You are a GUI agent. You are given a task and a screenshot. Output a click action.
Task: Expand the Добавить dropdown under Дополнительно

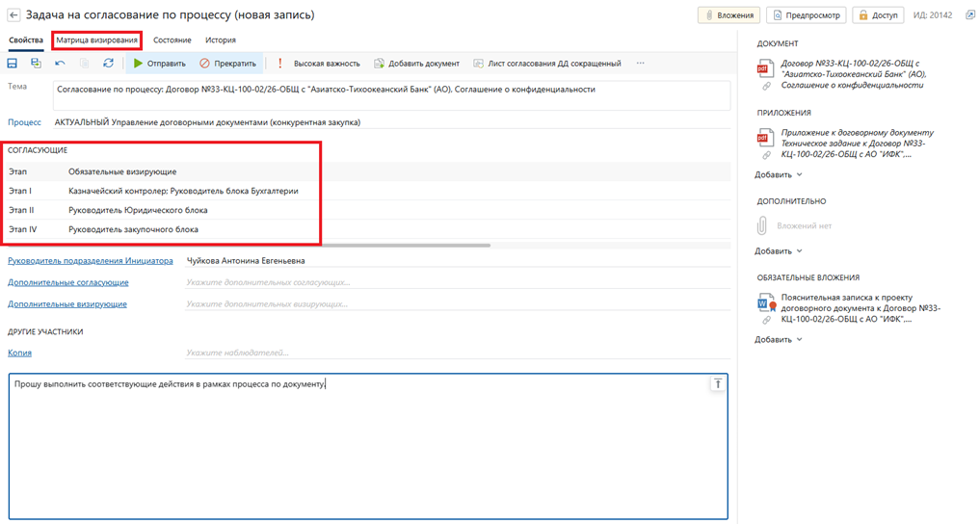tap(779, 251)
